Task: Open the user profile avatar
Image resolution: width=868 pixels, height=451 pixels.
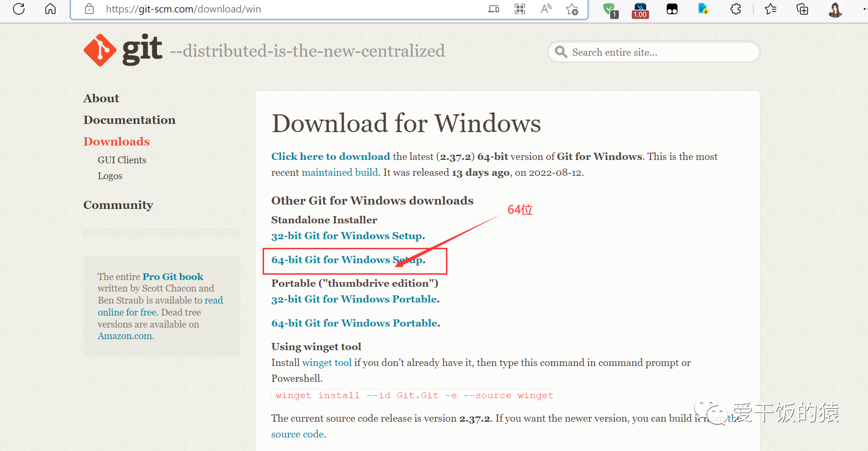Action: coord(835,9)
